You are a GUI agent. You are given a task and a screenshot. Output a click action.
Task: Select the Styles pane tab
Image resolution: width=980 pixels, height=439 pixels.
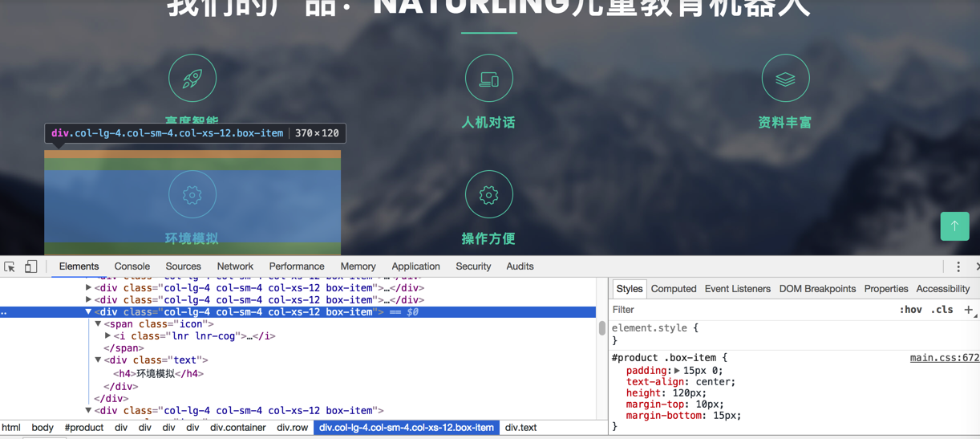(630, 289)
